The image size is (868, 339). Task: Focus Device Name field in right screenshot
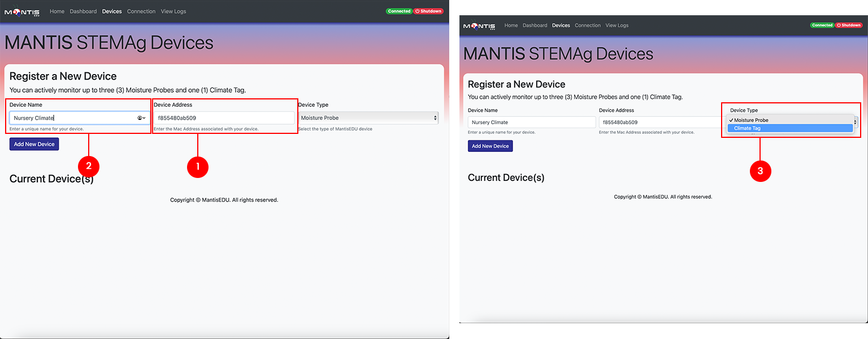tap(531, 122)
